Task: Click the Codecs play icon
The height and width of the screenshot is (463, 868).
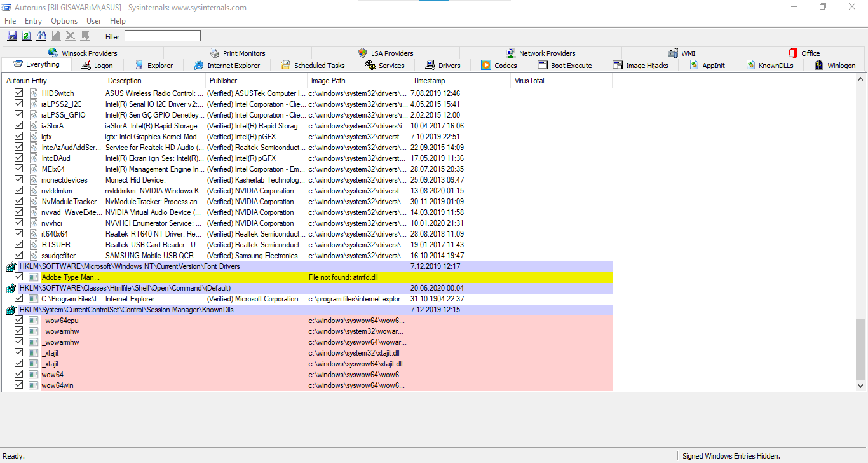Action: (486, 65)
